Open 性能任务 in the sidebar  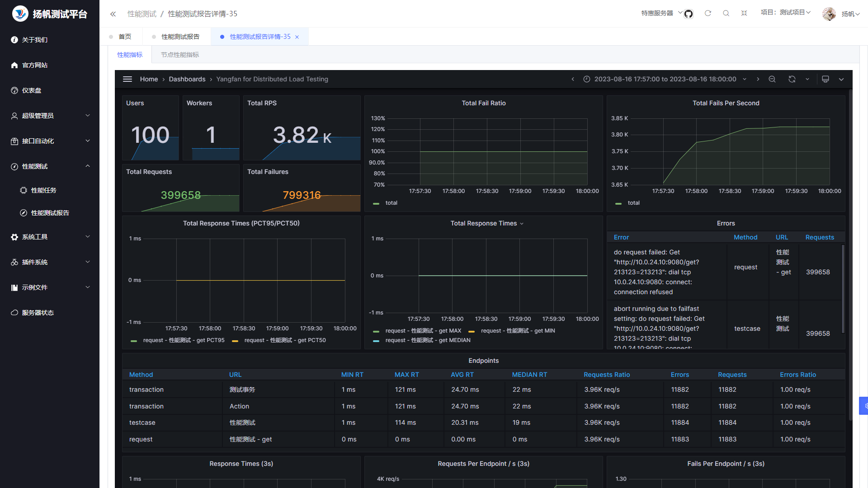point(44,190)
